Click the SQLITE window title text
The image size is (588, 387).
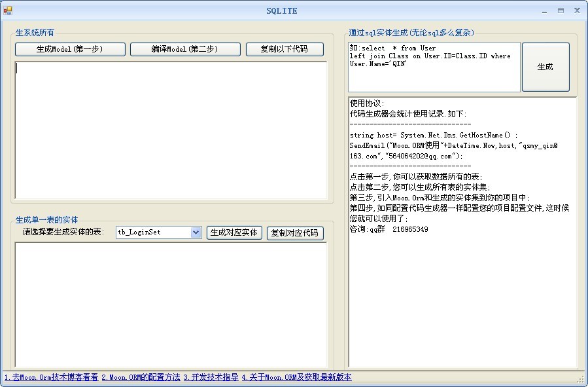[x=282, y=11]
